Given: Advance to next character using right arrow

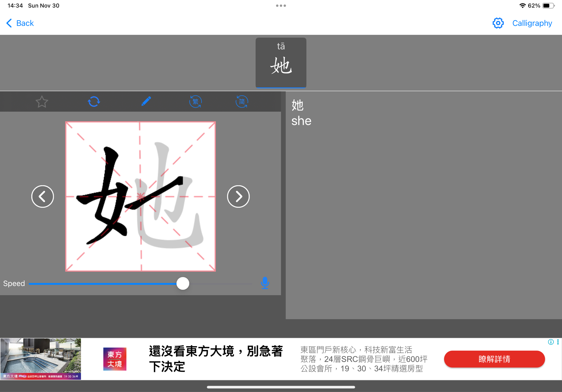Looking at the screenshot, I should click(238, 197).
